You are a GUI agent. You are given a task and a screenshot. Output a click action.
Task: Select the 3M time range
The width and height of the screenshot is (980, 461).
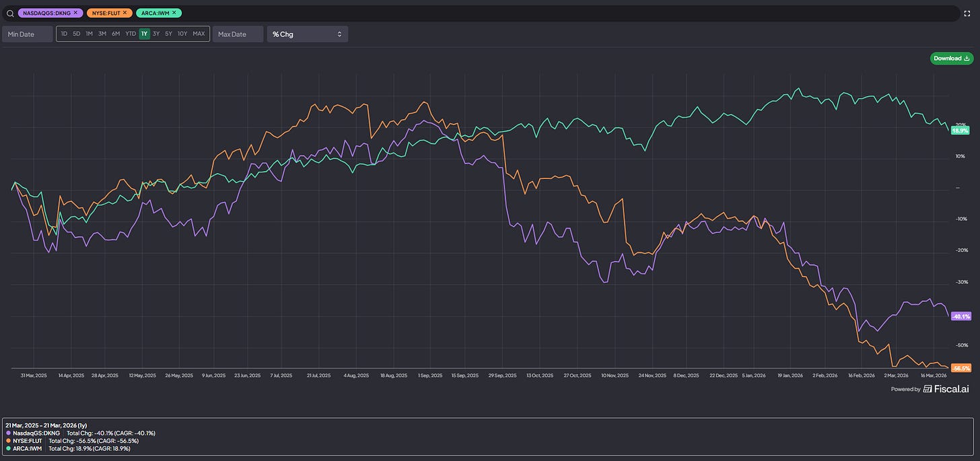click(102, 34)
